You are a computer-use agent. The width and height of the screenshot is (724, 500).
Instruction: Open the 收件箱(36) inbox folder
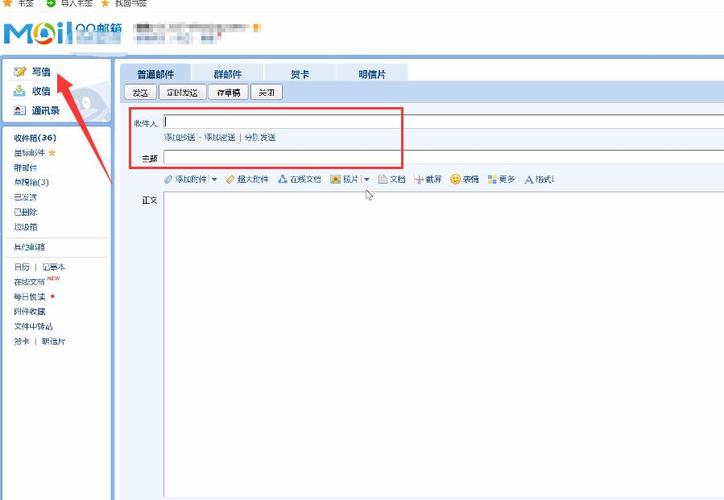click(x=35, y=138)
